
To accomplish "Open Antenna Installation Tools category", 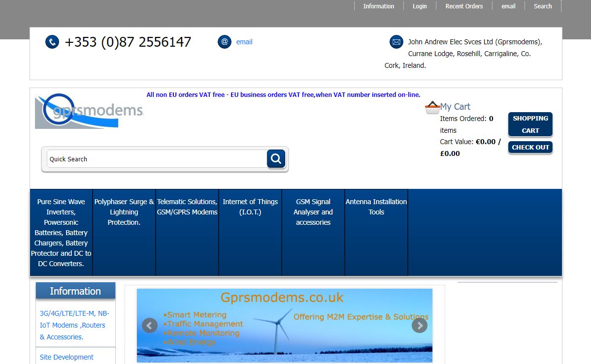I will pyautogui.click(x=376, y=233).
